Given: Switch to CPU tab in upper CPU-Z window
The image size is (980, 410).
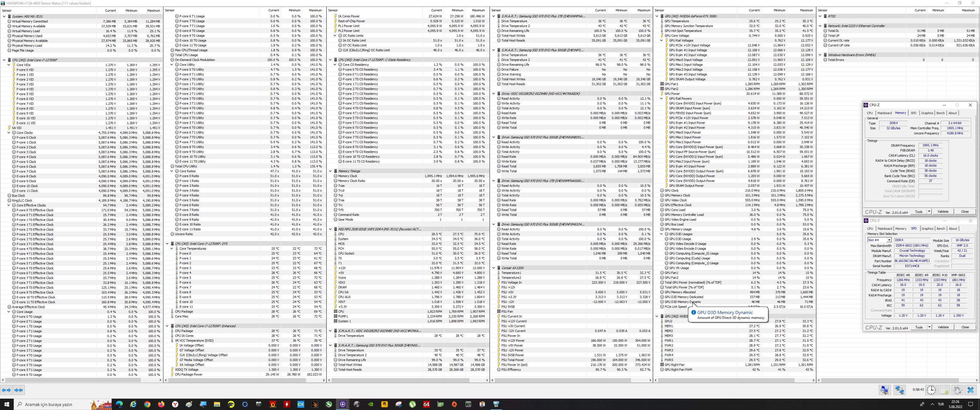Looking at the screenshot, I should point(870,113).
